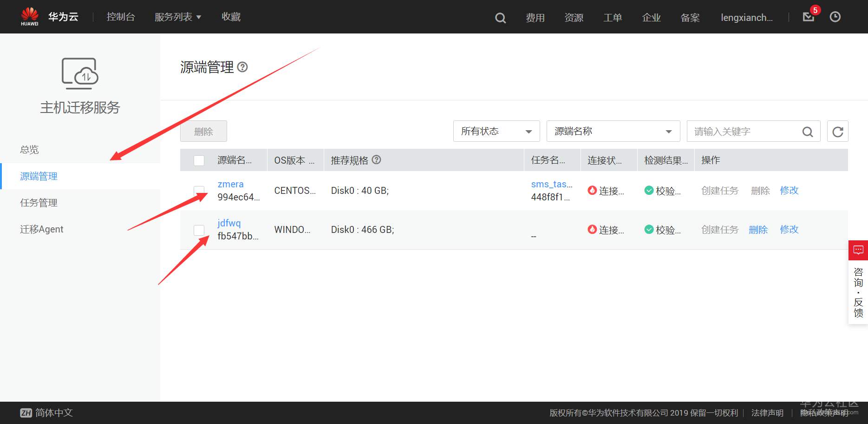Click the 994ec64... source ID text

[x=239, y=197]
